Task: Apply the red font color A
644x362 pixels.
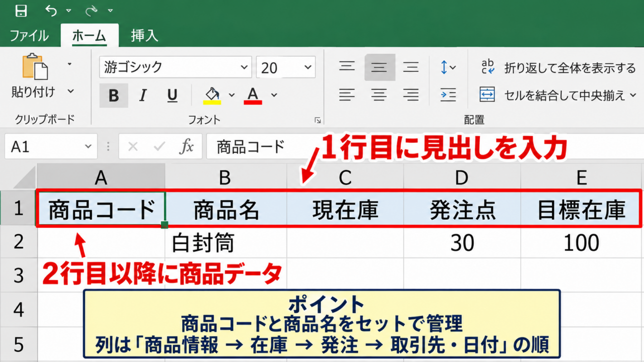Action: [253, 95]
